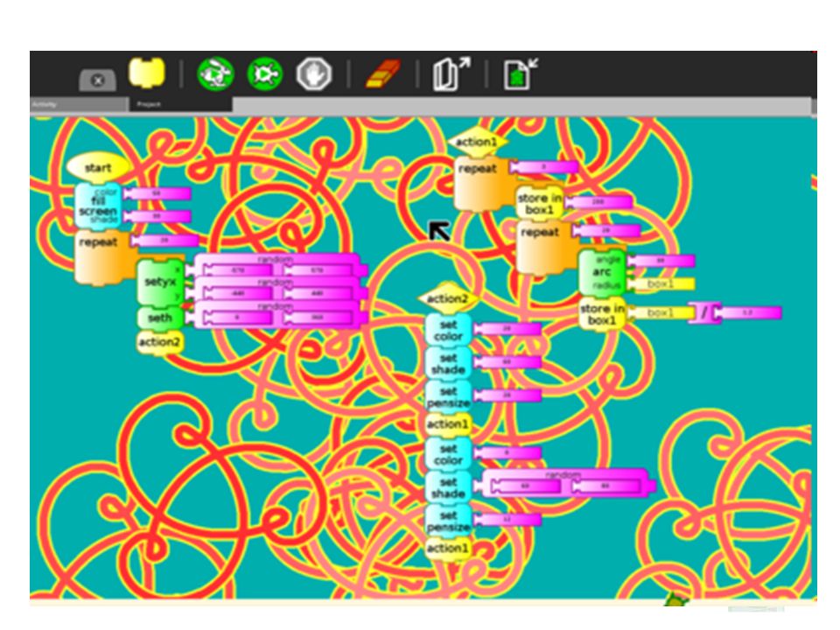Select the green seth block
The image size is (840, 630).
[160, 318]
